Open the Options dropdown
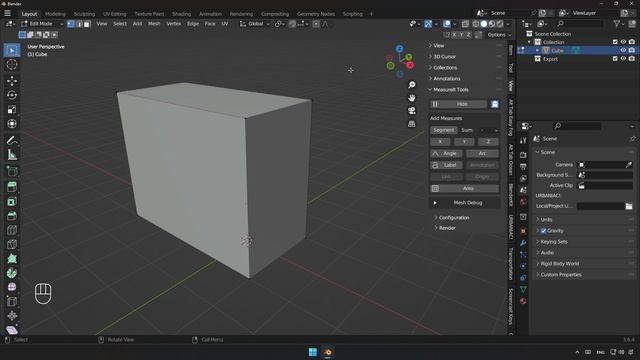640x360 pixels. 499,35
